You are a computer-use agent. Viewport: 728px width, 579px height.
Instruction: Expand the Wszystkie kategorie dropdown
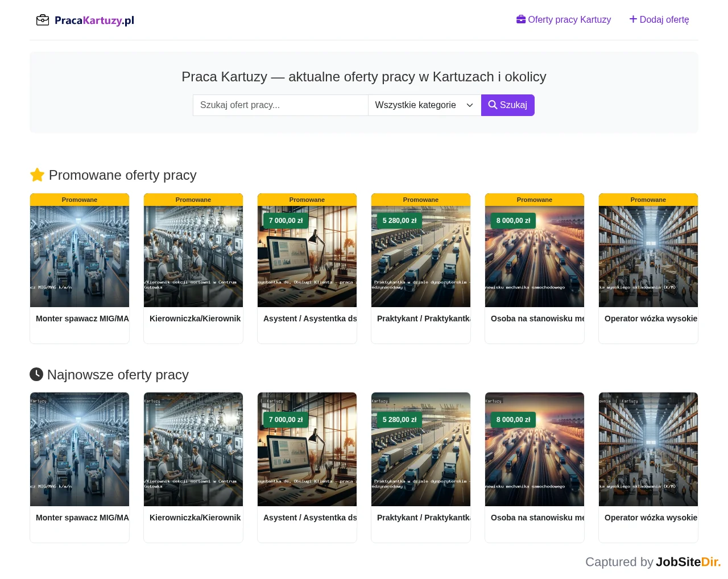424,105
